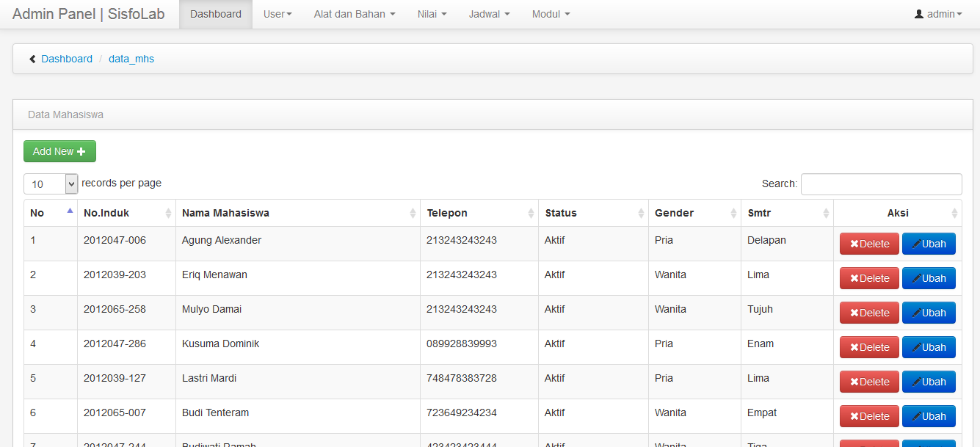Click the Smtr column sort icon
Viewport: 980px width, 447px height.
pyautogui.click(x=826, y=214)
